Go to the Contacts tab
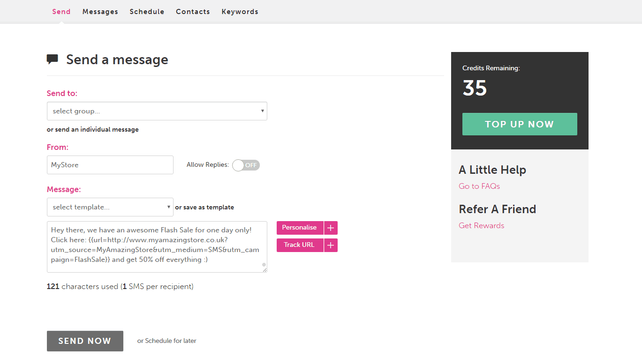The width and height of the screenshot is (642, 364). tap(193, 12)
